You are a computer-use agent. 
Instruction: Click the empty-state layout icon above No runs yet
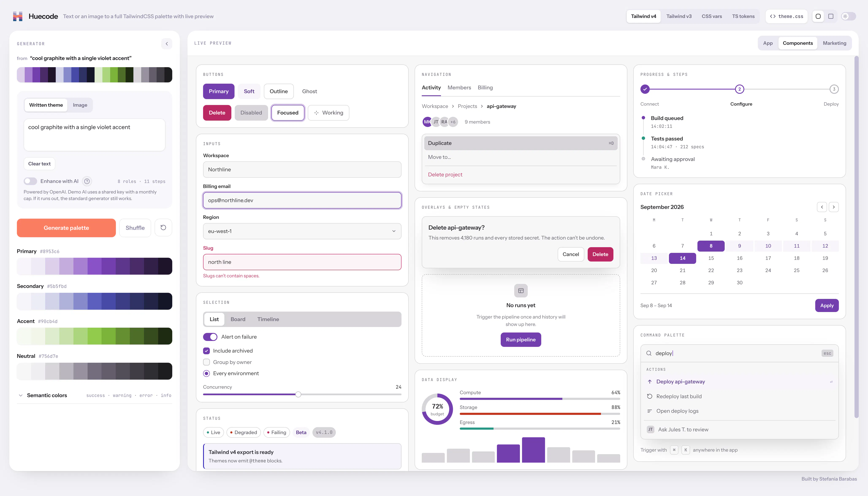pyautogui.click(x=521, y=291)
